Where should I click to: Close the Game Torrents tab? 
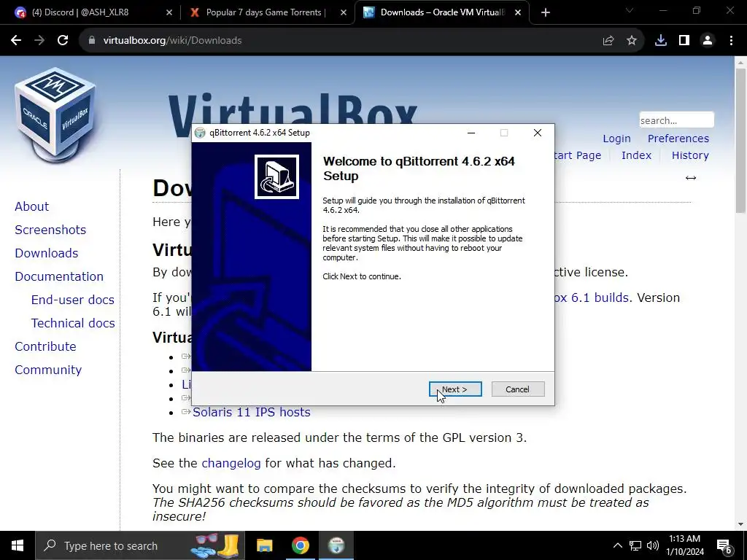[x=344, y=12]
